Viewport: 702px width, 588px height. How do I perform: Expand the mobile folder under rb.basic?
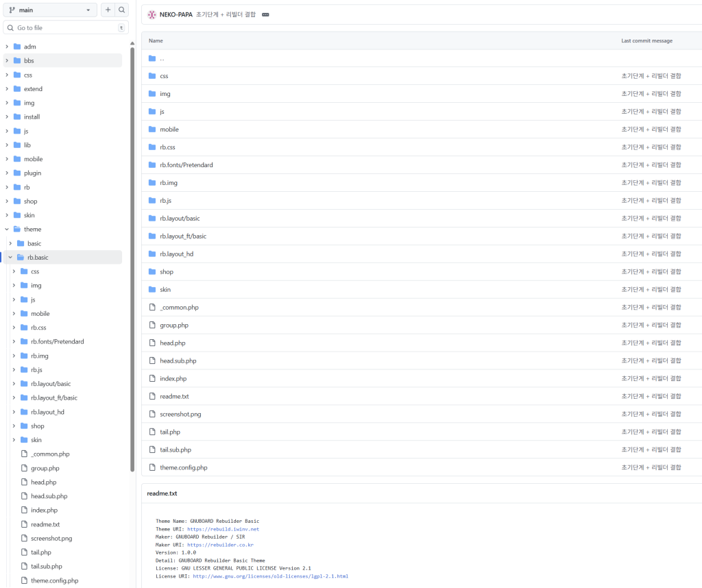14,313
